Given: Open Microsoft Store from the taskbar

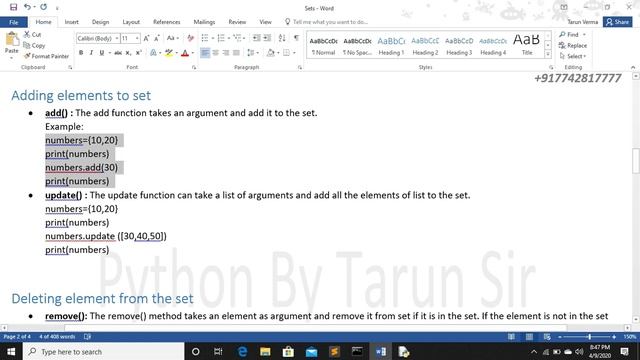Looking at the screenshot, I should (x=288, y=351).
